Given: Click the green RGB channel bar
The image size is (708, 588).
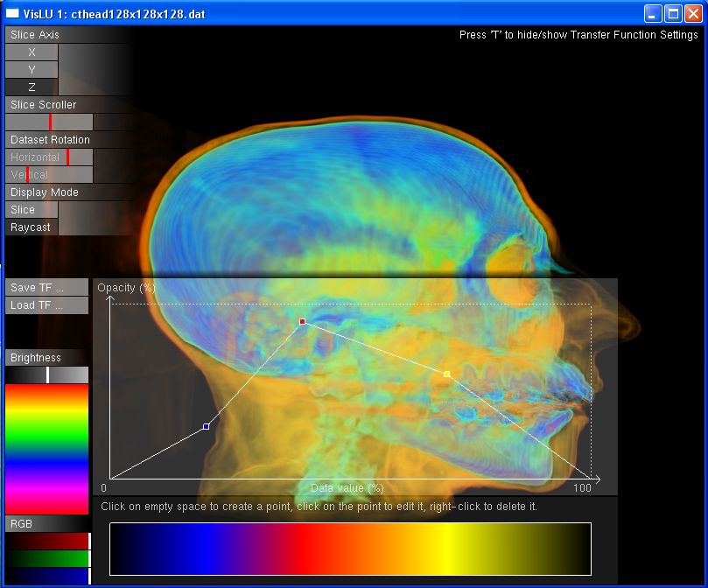Looking at the screenshot, I should [47, 558].
